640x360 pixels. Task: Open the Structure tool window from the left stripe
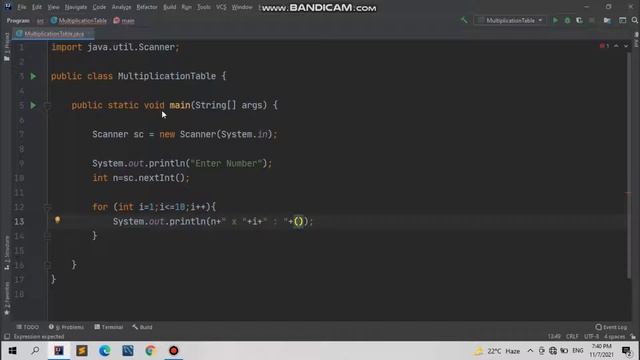pyautogui.click(x=7, y=253)
